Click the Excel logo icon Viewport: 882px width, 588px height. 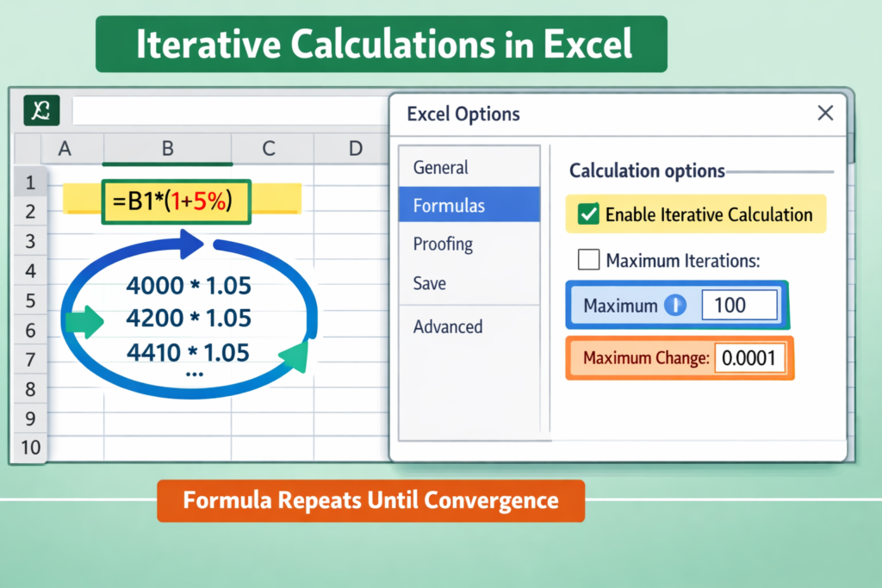click(x=41, y=111)
